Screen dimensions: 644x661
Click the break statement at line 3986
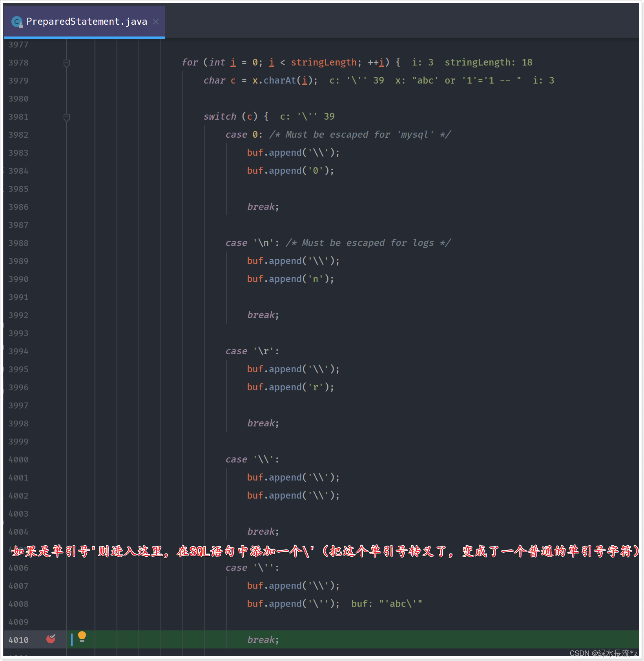tap(263, 207)
